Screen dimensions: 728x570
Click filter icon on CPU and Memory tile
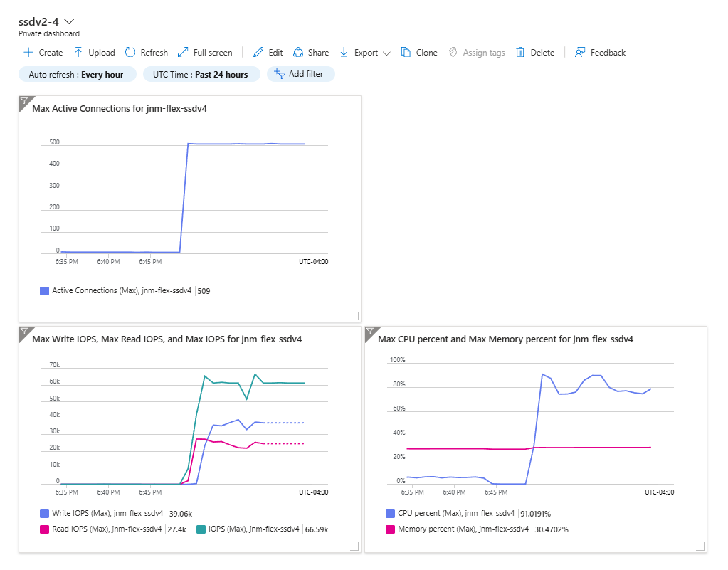(x=370, y=332)
